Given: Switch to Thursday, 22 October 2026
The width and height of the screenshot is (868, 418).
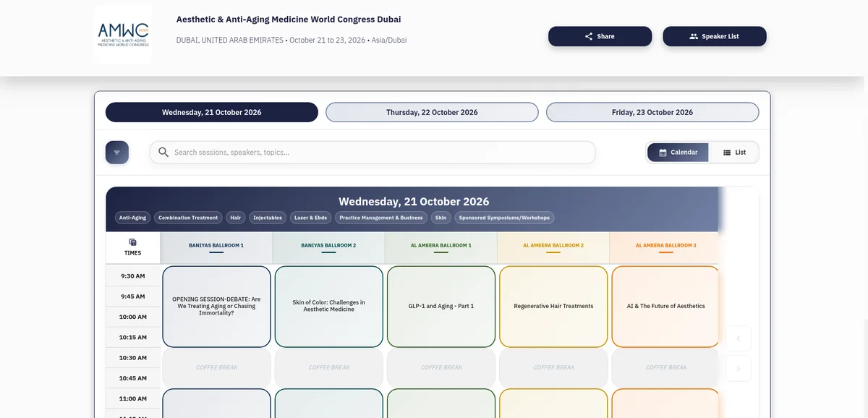Looking at the screenshot, I should 432,112.
